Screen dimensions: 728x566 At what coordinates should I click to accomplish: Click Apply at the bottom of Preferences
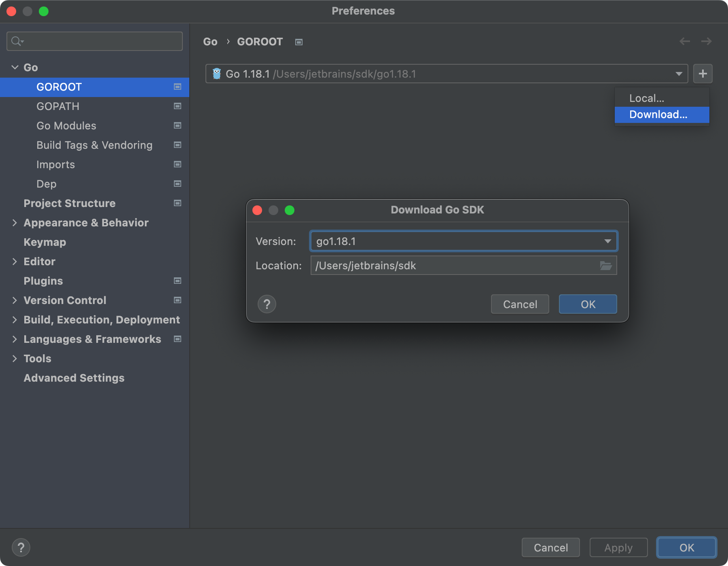coord(618,547)
